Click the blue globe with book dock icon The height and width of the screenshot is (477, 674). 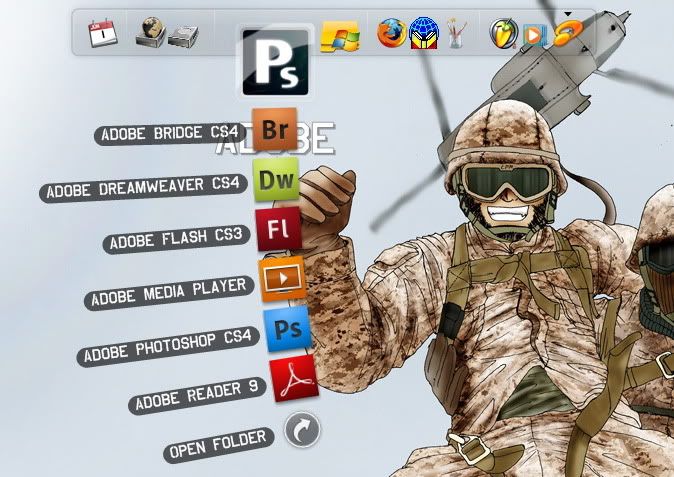[x=424, y=33]
